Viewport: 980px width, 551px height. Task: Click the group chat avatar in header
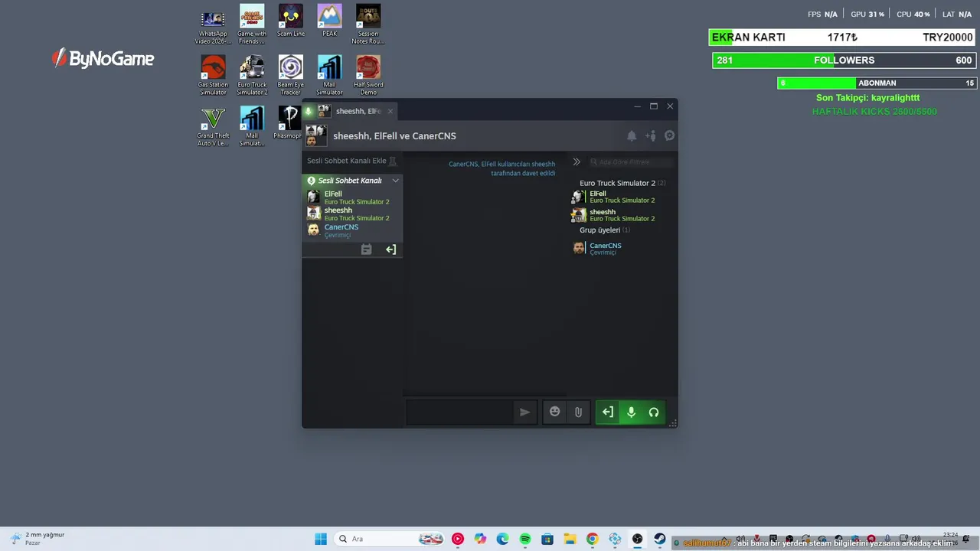click(316, 135)
